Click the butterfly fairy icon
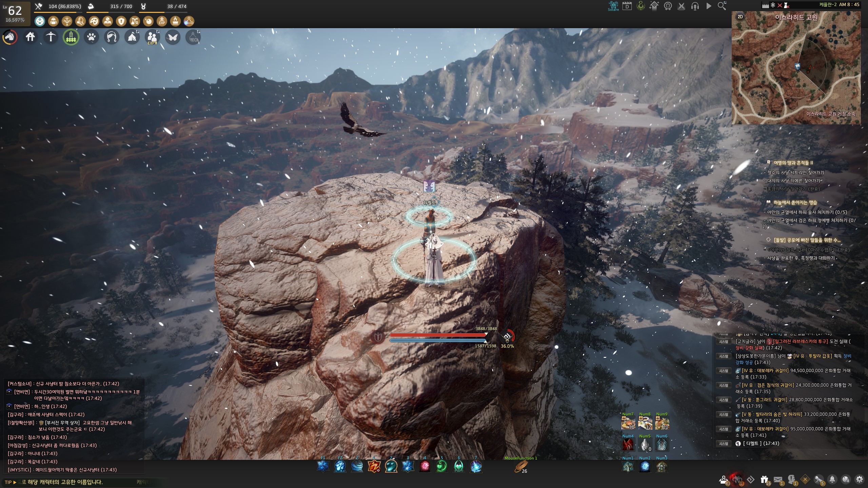This screenshot has height=488, width=868. 172,37
